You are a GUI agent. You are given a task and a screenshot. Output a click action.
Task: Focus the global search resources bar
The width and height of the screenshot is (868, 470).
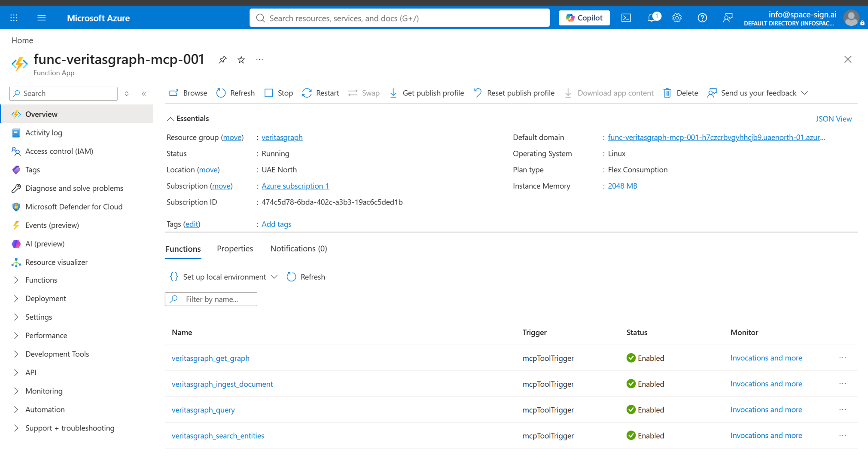tap(399, 18)
